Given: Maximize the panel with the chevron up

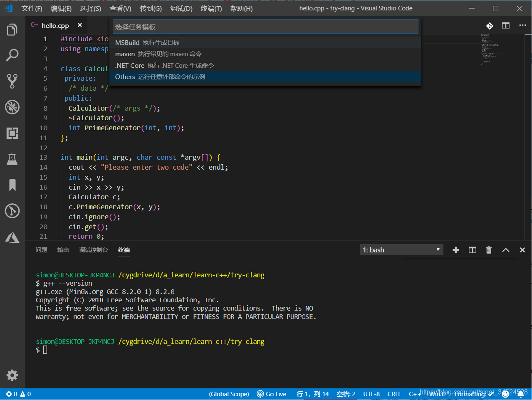Looking at the screenshot, I should (x=506, y=250).
